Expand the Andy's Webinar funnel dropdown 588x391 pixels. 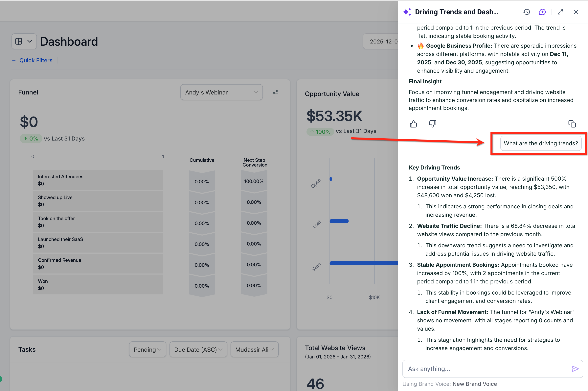[221, 92]
